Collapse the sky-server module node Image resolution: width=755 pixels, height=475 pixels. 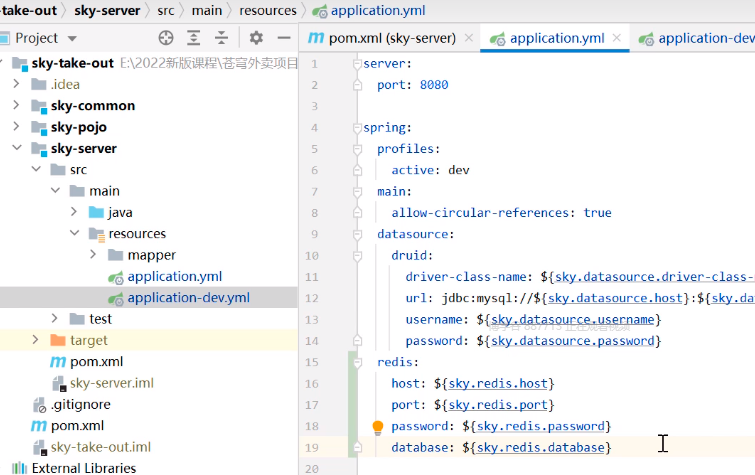tap(17, 148)
